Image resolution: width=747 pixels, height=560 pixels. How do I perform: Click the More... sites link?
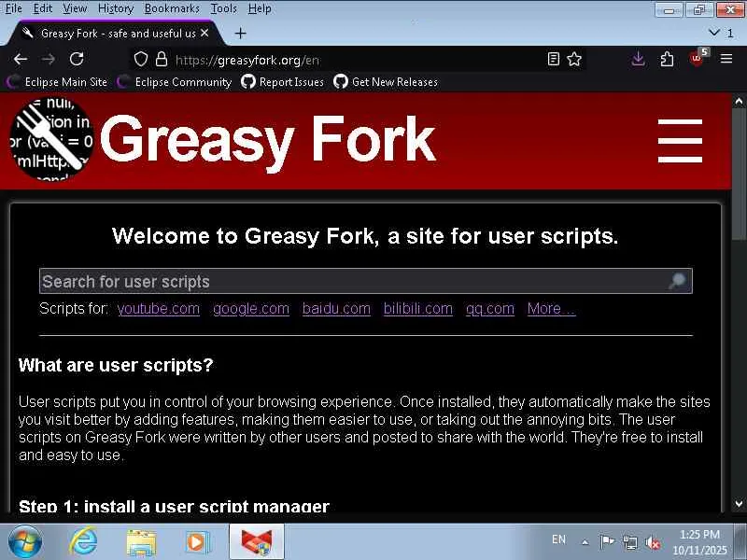coord(552,309)
